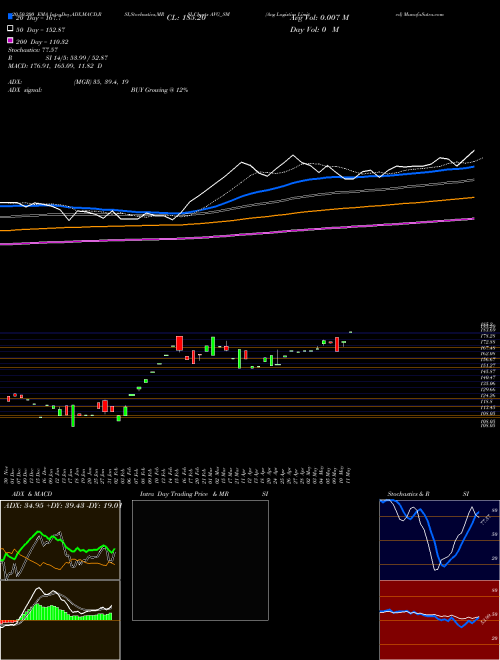Image resolution: width=500 pixels, height=660 pixels.
Task: Click the 'Intra Day Trading Price & MR' title
Action: tap(184, 494)
